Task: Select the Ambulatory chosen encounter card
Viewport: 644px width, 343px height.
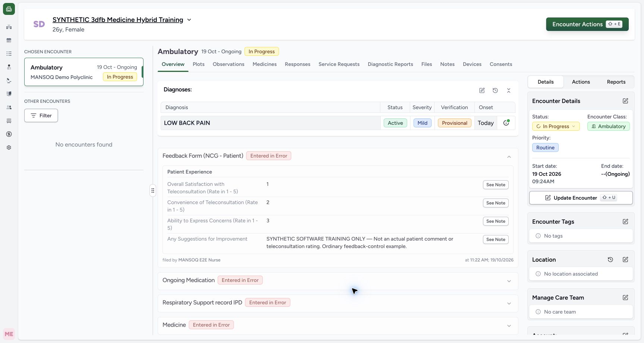Action: click(84, 72)
